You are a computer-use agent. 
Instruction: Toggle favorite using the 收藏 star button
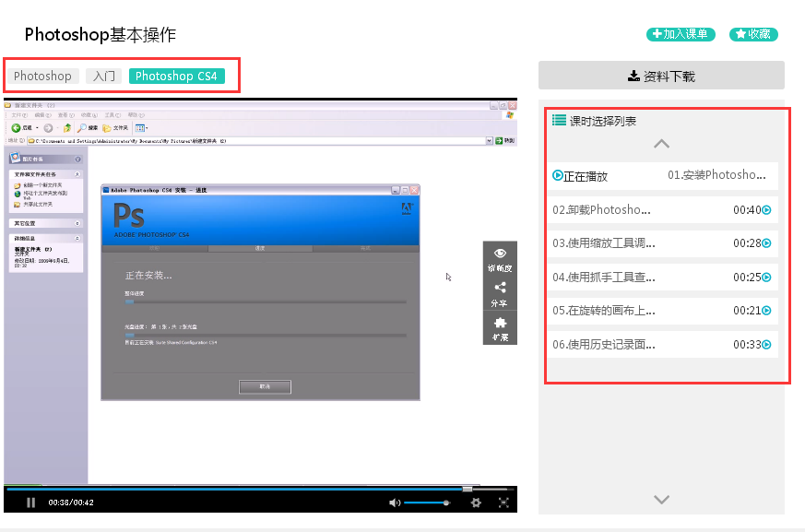coord(752,34)
